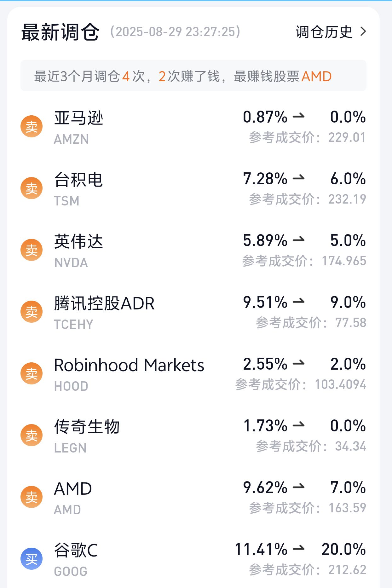The height and width of the screenshot is (588, 392).
Task: Click the Robinhood Markets stock name
Action: pos(129,365)
